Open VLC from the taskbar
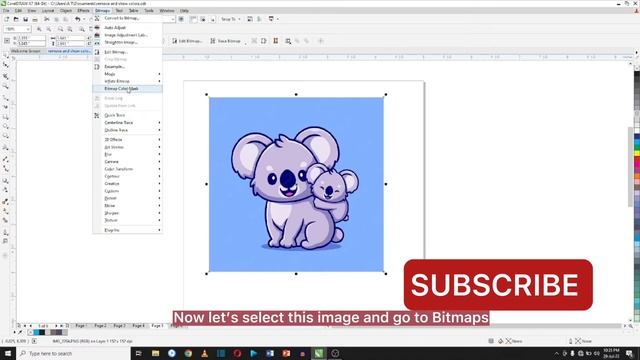Screen dimensions: 640x360 point(204,353)
